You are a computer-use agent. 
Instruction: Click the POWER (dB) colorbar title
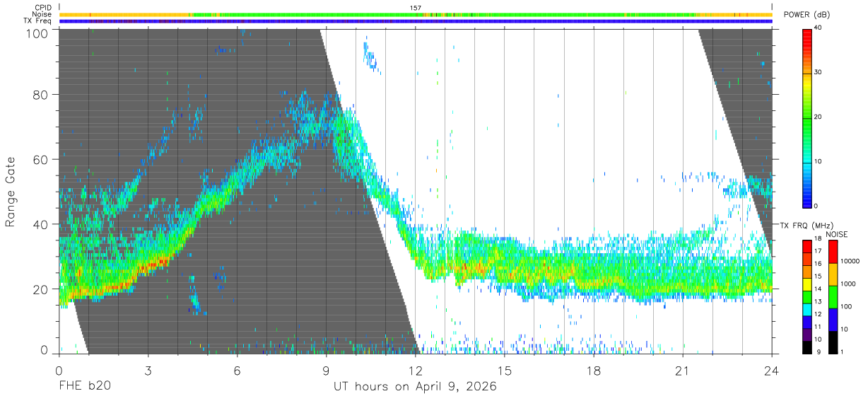pyautogui.click(x=807, y=15)
